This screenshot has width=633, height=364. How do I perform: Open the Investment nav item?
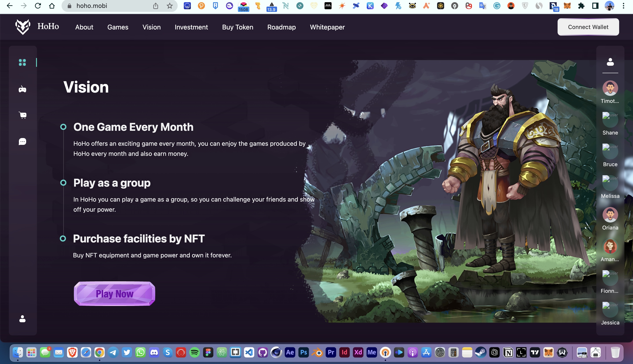pos(191,27)
